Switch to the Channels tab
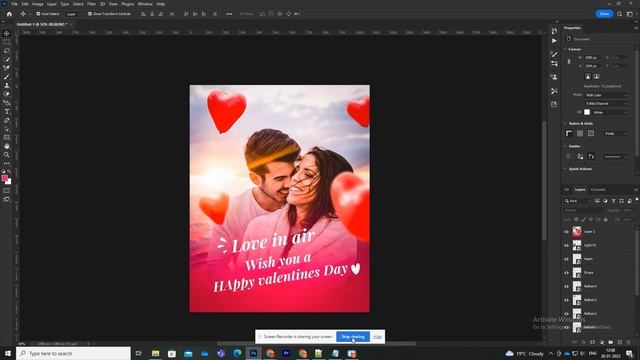 pos(598,189)
